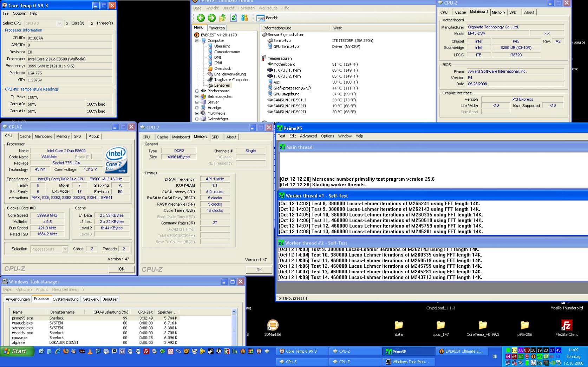Sort processes by Name column header
588x367 pixels.
(x=29, y=312)
